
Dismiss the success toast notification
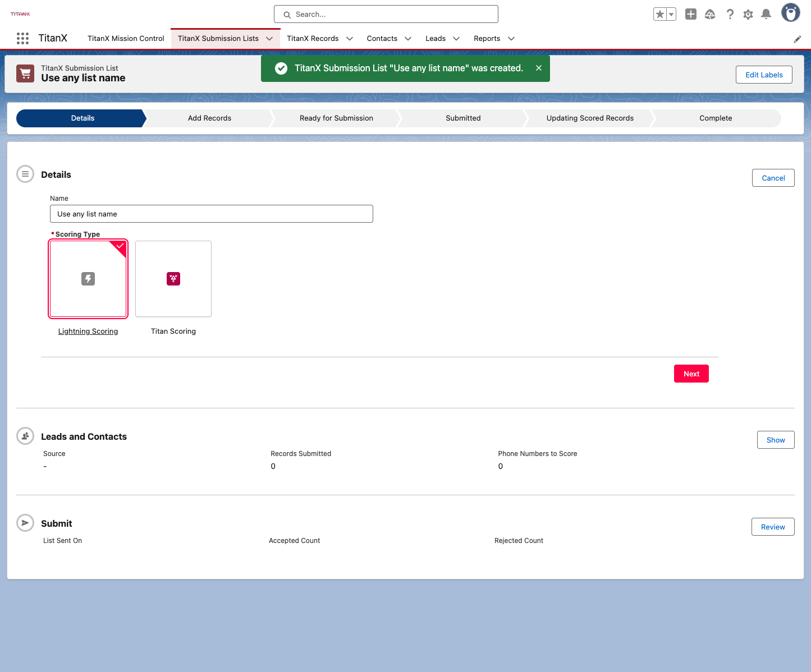pyautogui.click(x=539, y=68)
